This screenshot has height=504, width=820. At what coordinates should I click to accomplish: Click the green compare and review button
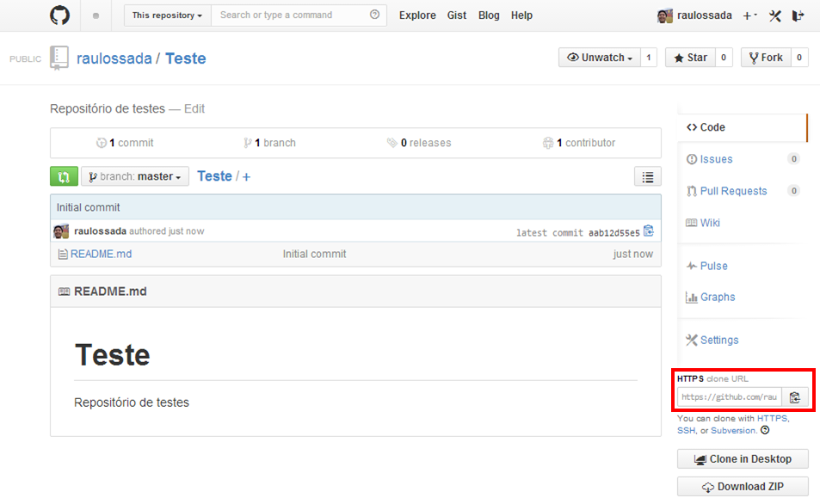click(x=65, y=176)
